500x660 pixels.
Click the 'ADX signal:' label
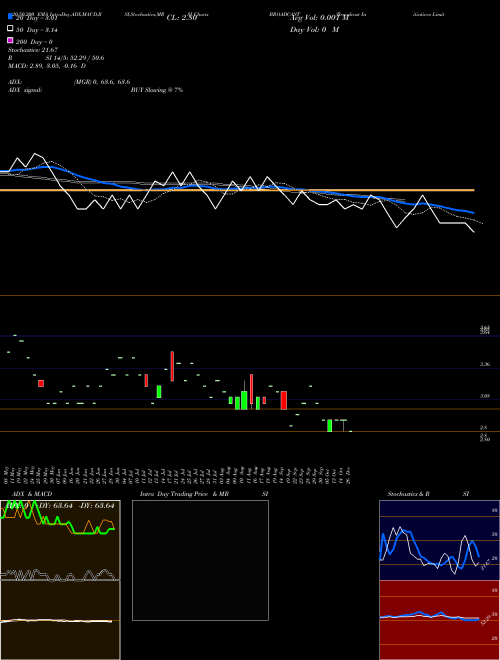(25, 90)
